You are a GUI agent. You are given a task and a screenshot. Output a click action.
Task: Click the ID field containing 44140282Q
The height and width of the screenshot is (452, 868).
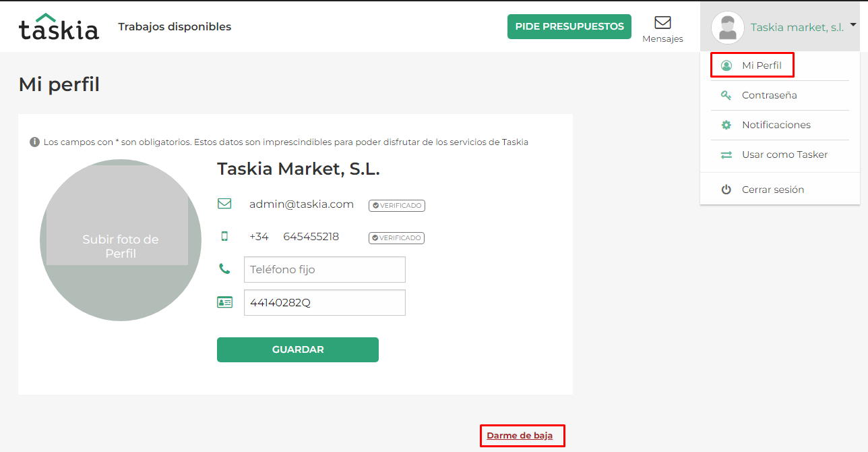click(325, 302)
